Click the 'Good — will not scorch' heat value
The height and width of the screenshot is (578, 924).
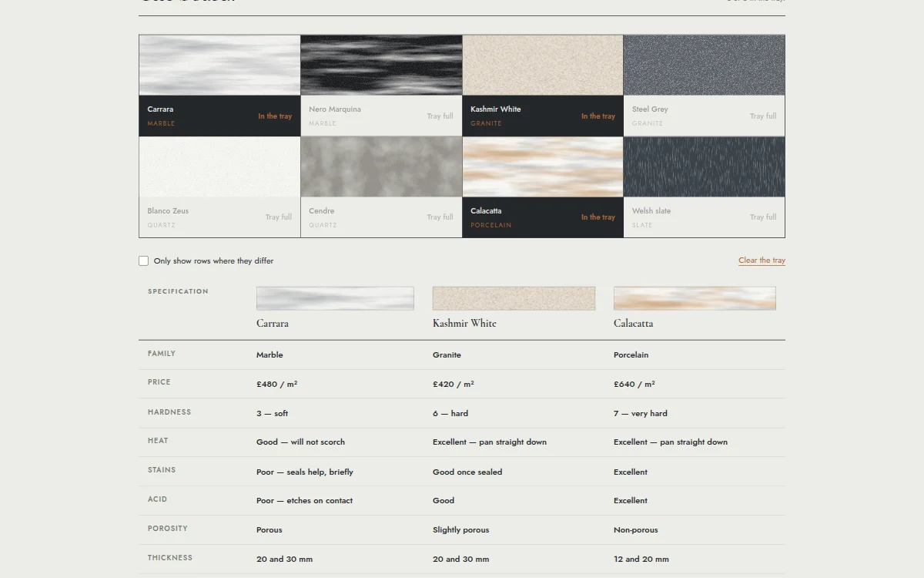pyautogui.click(x=301, y=442)
